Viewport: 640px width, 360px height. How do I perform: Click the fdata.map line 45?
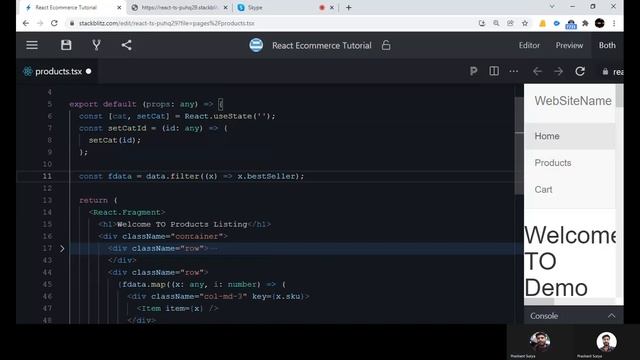202,284
